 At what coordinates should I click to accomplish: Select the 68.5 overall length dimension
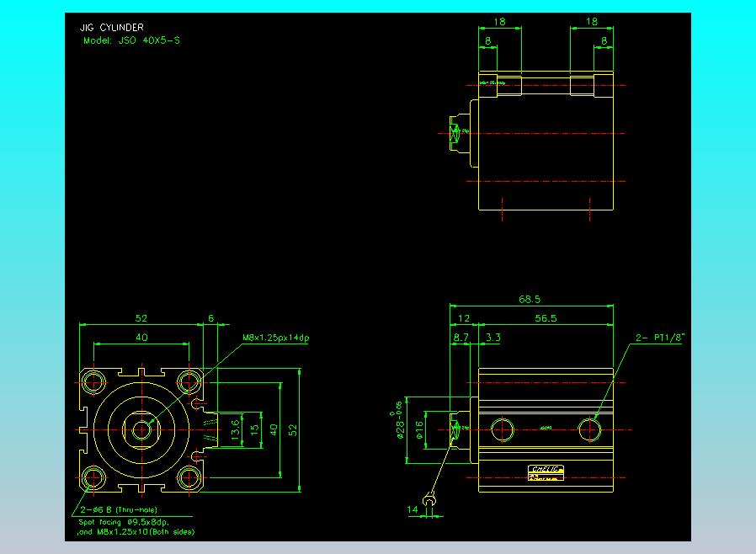530,299
